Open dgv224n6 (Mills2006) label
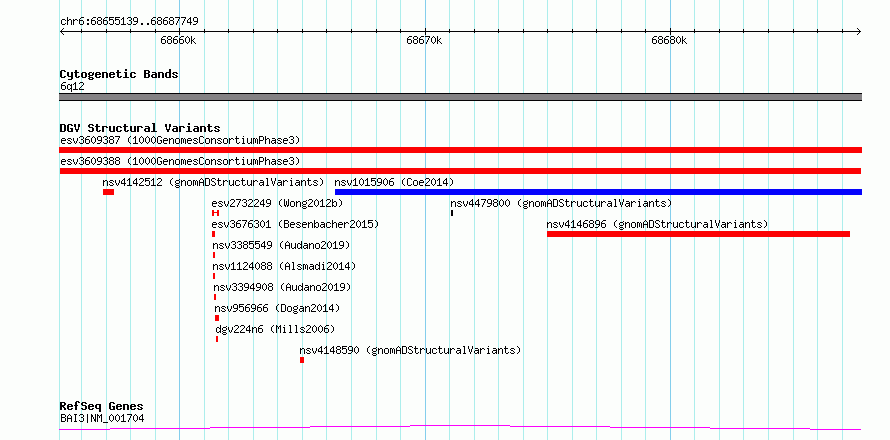 click(x=275, y=329)
